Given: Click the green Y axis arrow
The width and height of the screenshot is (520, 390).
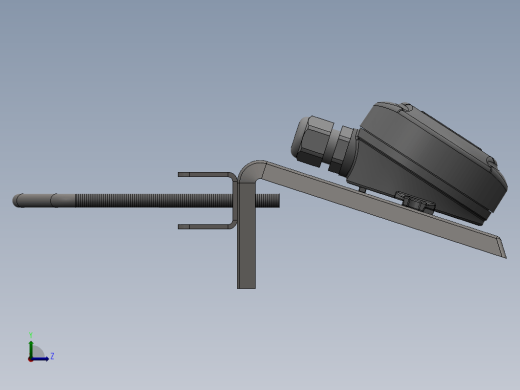Looking at the screenshot, I should tap(31, 348).
